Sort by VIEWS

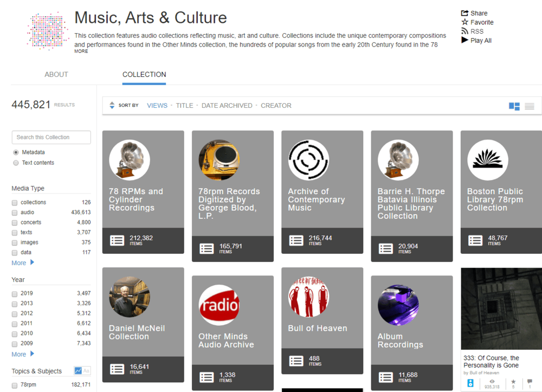pos(157,105)
